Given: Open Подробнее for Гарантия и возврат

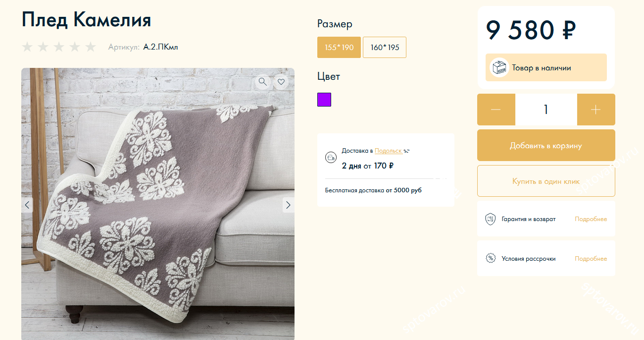Looking at the screenshot, I should [x=591, y=219].
